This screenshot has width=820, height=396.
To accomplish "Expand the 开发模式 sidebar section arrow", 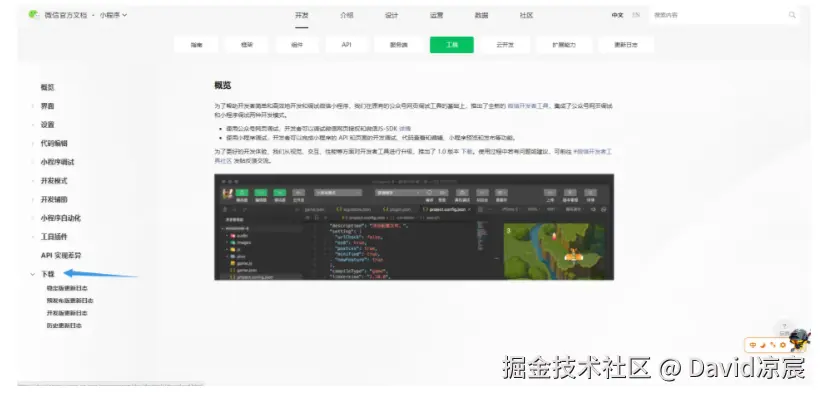I will pos(32,181).
